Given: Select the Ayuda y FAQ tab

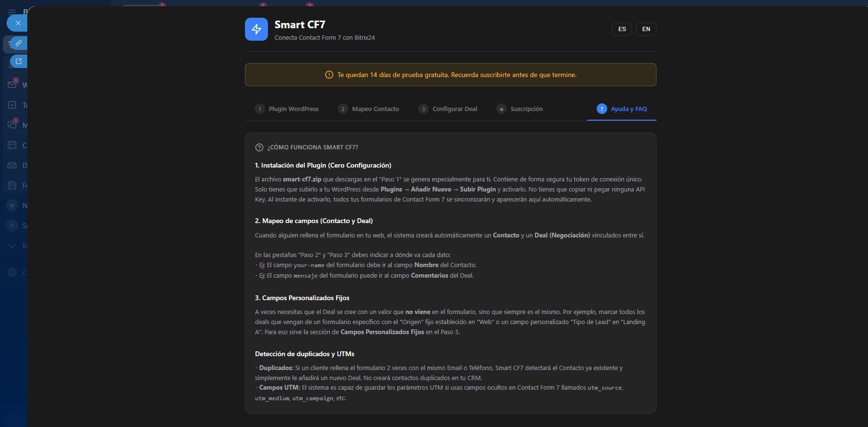Looking at the screenshot, I should 622,109.
